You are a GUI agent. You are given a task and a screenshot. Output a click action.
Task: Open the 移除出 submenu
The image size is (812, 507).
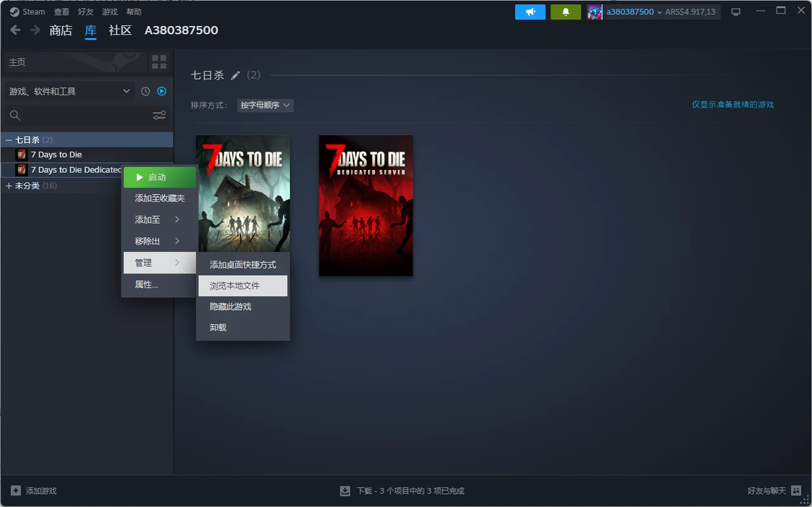coord(159,241)
